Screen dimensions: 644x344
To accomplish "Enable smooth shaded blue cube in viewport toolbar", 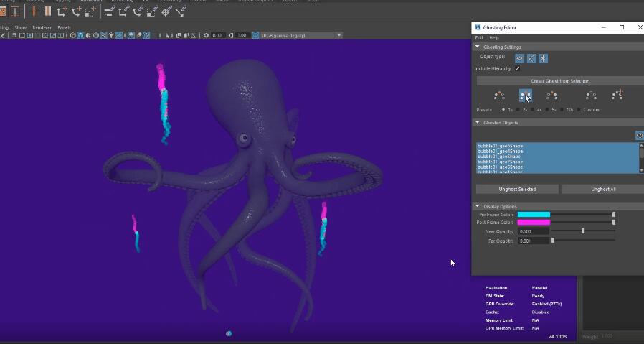I will [80, 35].
